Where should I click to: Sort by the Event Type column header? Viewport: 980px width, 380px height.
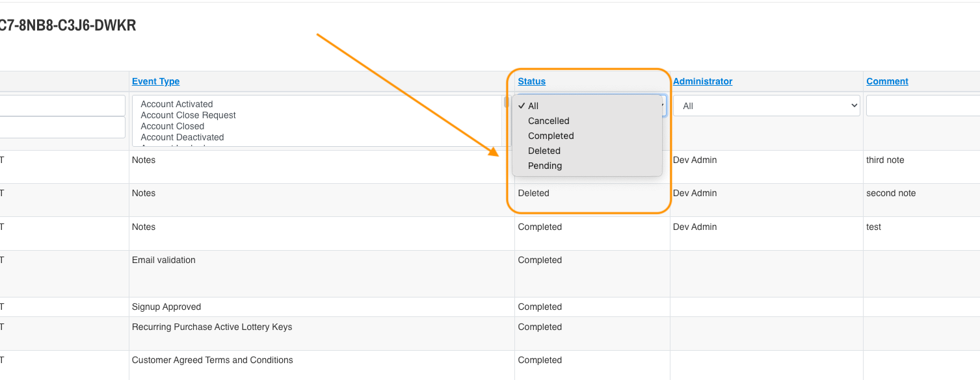[155, 81]
